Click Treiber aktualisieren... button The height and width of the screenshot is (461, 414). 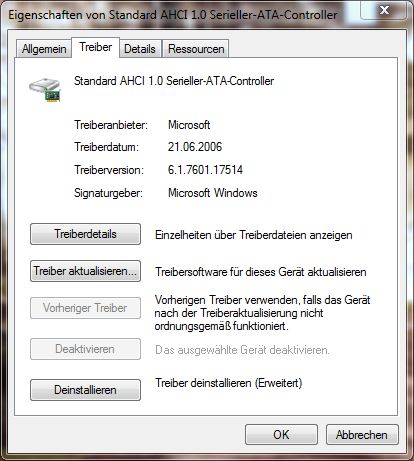(85, 271)
